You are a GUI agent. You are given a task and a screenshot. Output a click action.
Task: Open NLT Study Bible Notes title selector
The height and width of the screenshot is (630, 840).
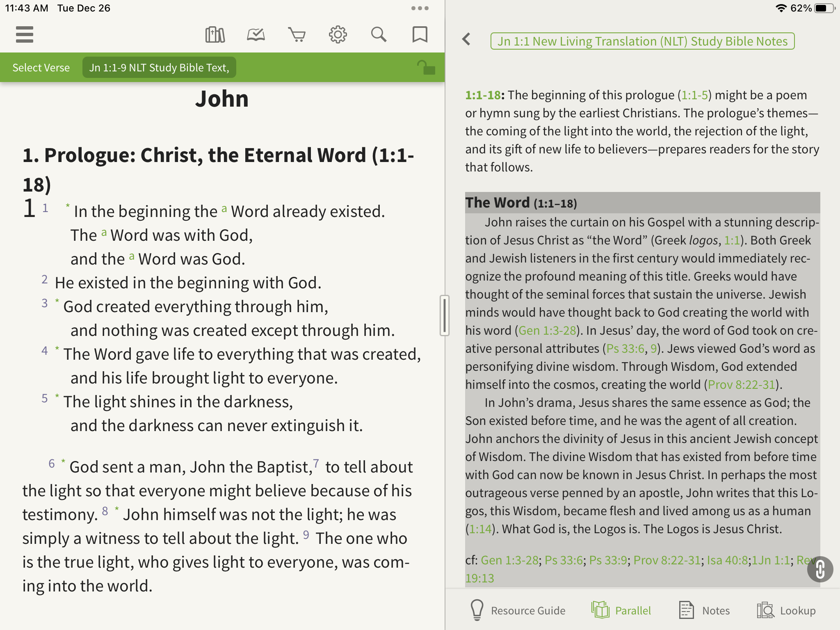642,41
